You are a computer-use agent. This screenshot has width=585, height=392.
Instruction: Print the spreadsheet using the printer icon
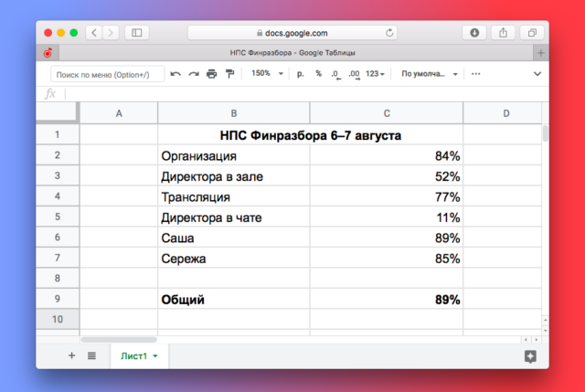[211, 73]
